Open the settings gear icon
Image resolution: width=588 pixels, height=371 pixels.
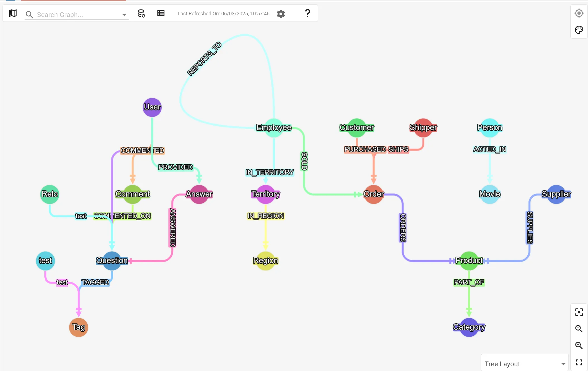tap(281, 14)
